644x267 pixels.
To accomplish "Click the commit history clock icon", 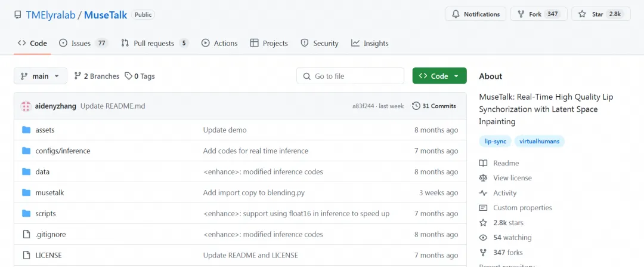I will [x=416, y=106].
